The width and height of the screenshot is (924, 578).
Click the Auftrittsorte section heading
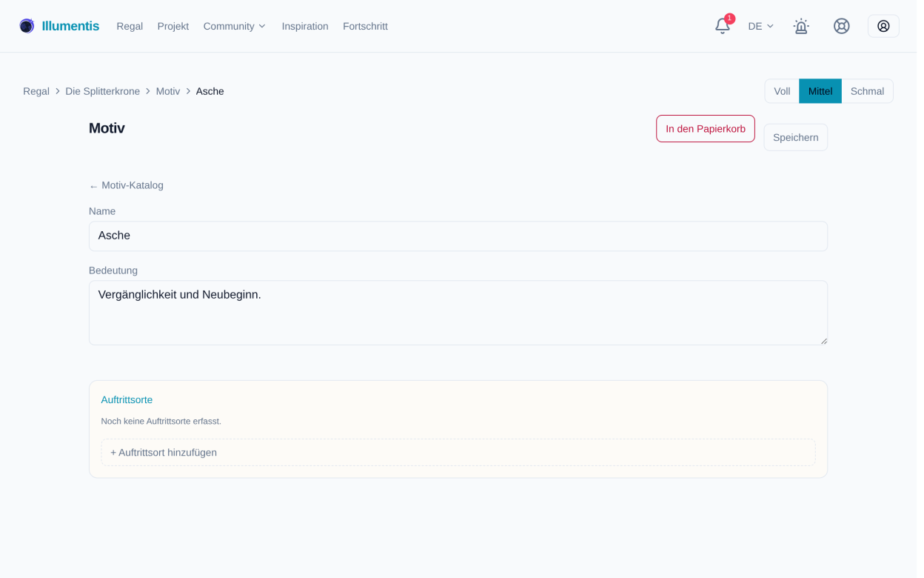[x=127, y=400]
